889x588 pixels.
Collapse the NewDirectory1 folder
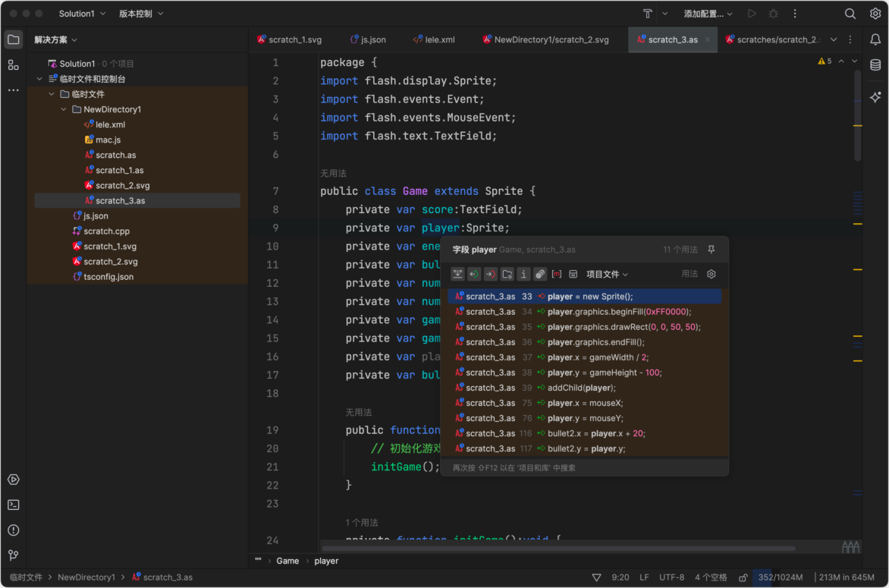tap(64, 109)
